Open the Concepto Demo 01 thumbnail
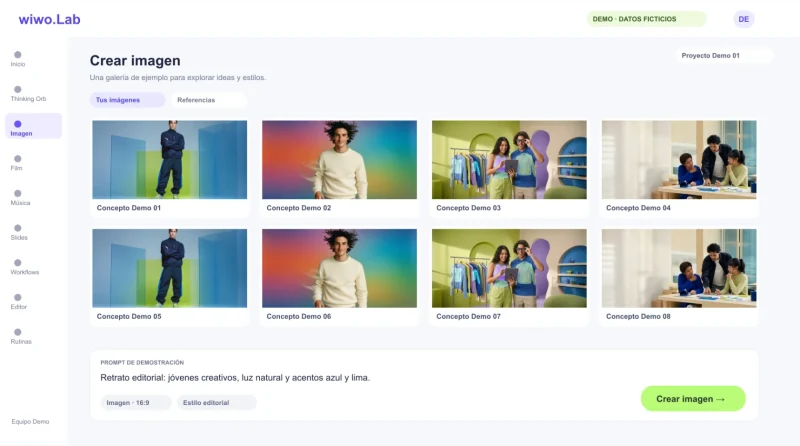The height and width of the screenshot is (446, 800). point(169,160)
